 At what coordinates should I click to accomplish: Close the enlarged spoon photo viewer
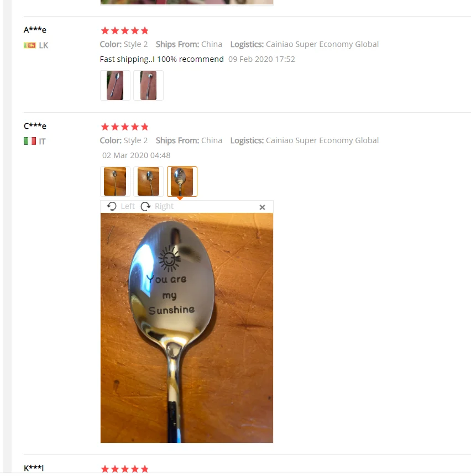[x=262, y=207]
